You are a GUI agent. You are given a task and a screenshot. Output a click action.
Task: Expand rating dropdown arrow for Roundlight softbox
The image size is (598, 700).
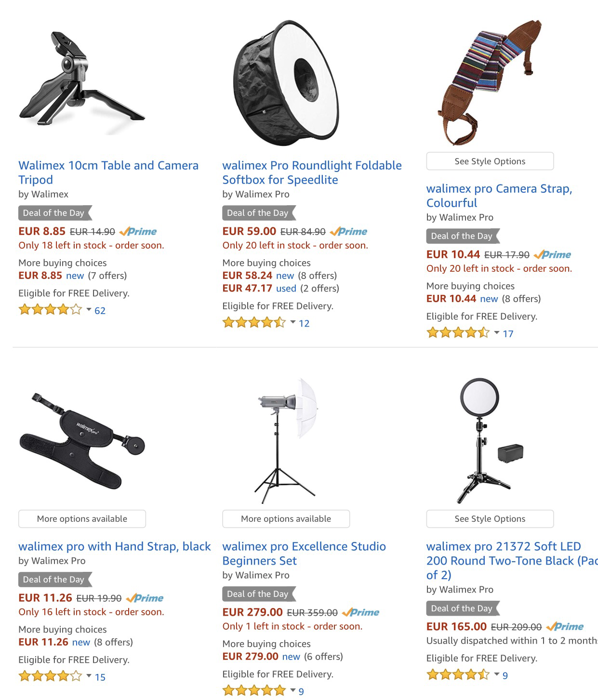coord(293,322)
